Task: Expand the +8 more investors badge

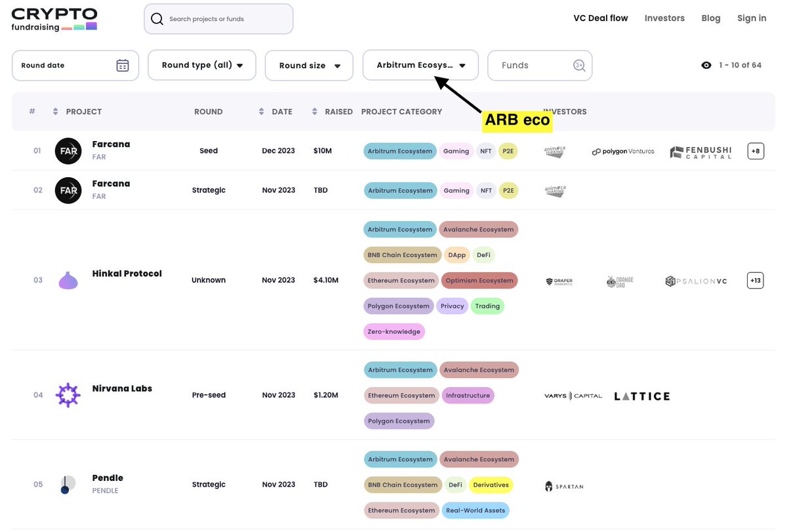Action: coord(756,151)
